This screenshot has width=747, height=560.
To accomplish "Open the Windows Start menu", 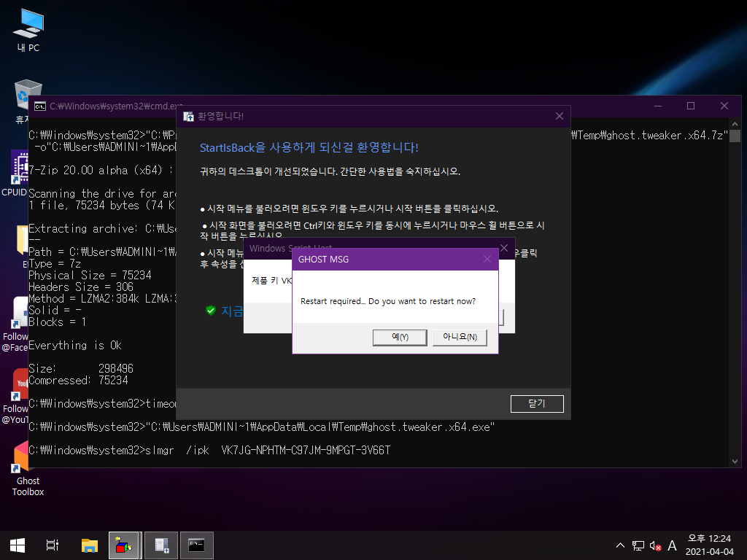I will (x=18, y=545).
